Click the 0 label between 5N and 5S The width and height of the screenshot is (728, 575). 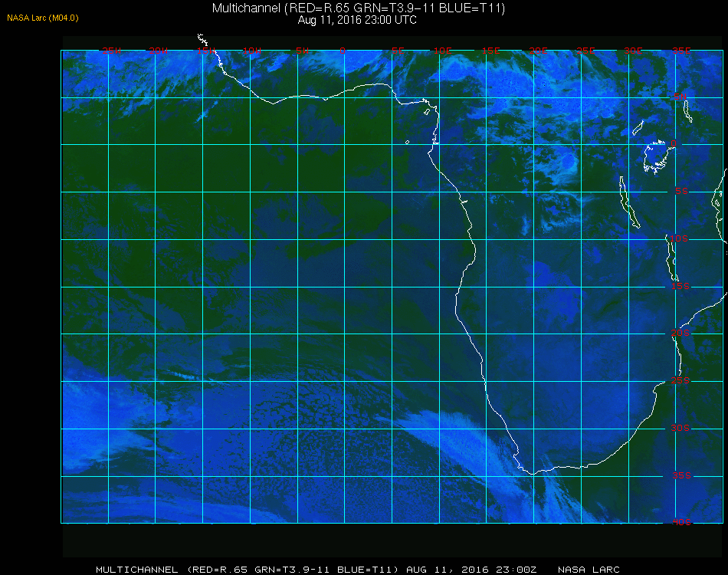(x=674, y=144)
